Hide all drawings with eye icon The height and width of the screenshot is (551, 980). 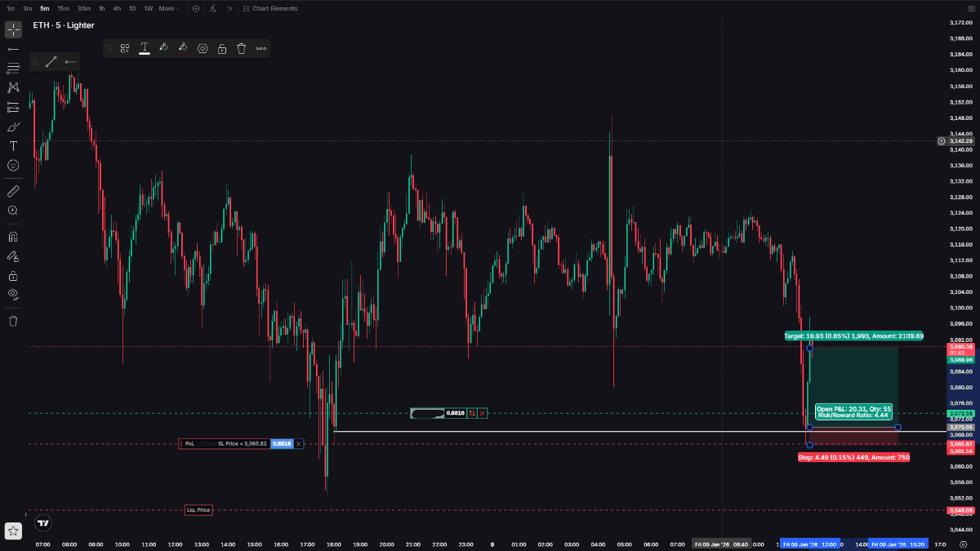pos(13,294)
